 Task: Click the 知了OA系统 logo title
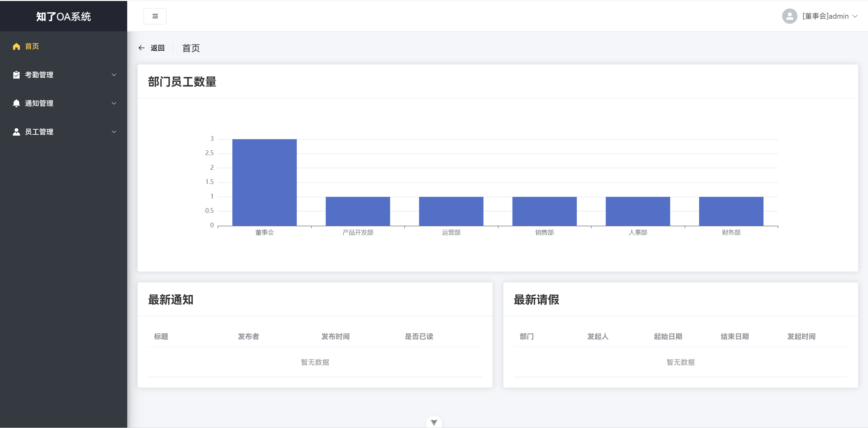[x=63, y=16]
